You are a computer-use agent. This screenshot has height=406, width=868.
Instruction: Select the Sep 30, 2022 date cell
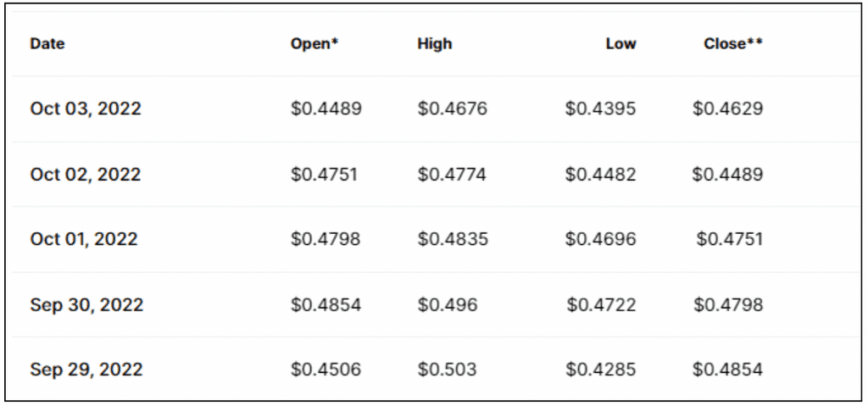pyautogui.click(x=87, y=304)
